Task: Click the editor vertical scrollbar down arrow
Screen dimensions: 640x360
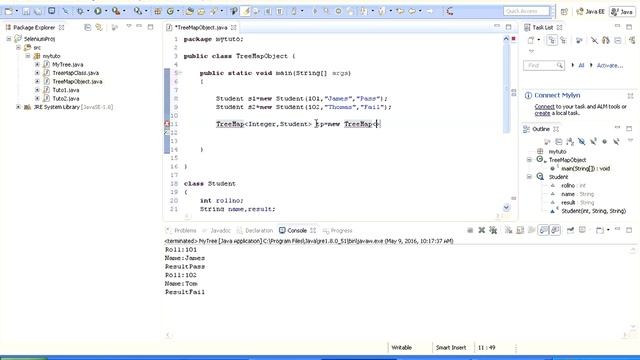Action: click(506, 207)
